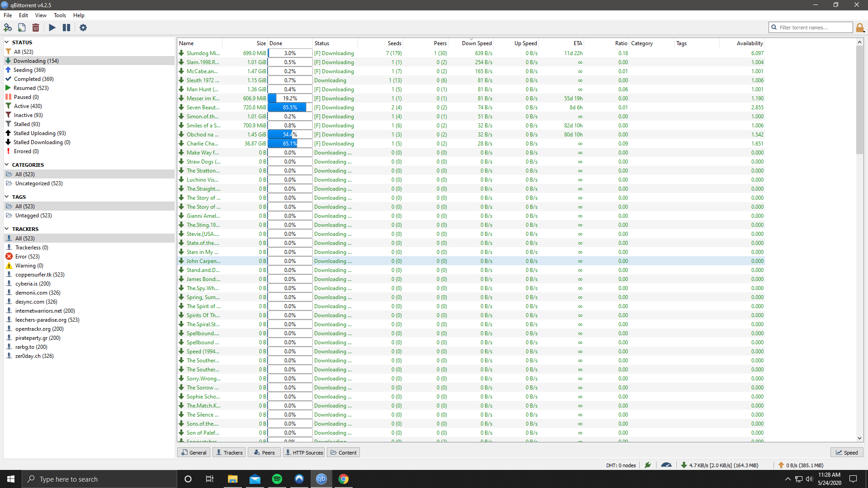Open Chrome from the taskbar
This screenshot has height=488, width=868.
click(x=344, y=479)
